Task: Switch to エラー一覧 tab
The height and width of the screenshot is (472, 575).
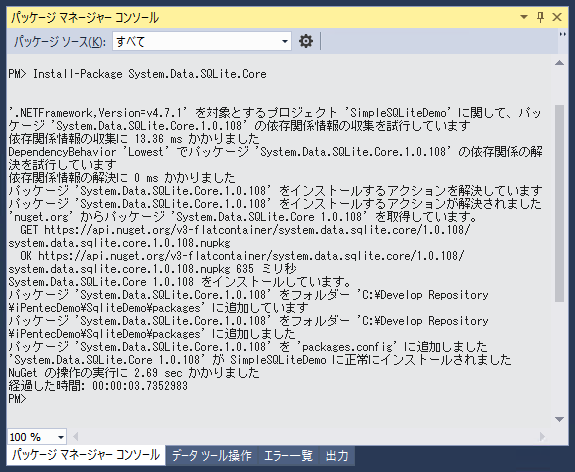Action: click(x=288, y=455)
